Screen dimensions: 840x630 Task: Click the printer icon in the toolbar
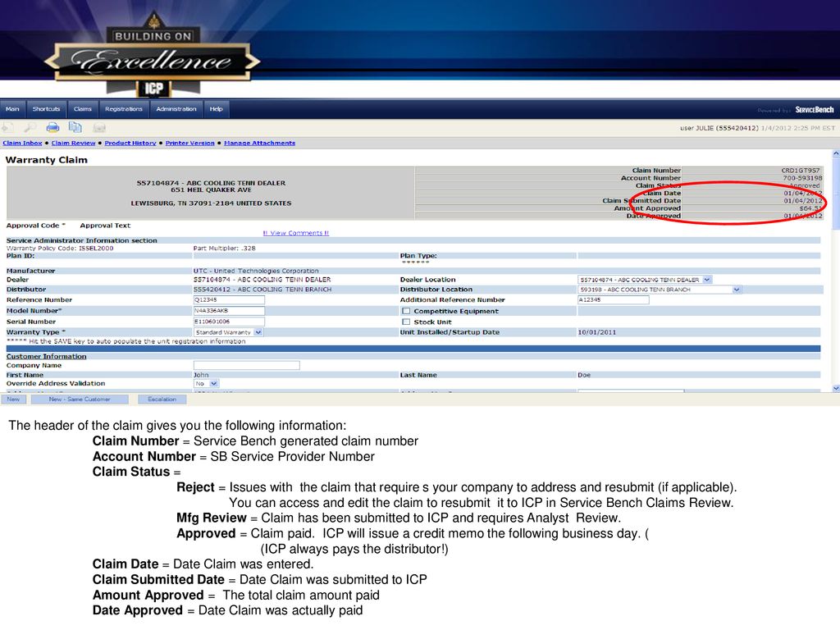52,127
